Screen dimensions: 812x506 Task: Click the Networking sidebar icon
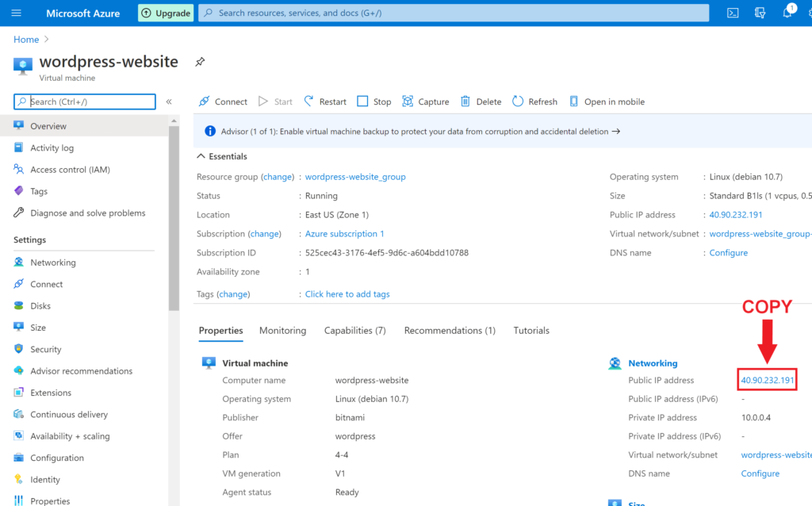(19, 262)
